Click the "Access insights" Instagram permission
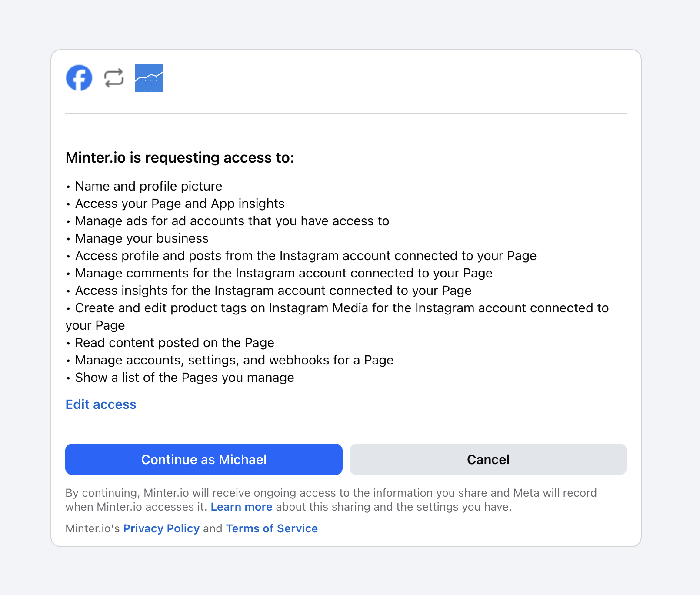 click(x=273, y=291)
